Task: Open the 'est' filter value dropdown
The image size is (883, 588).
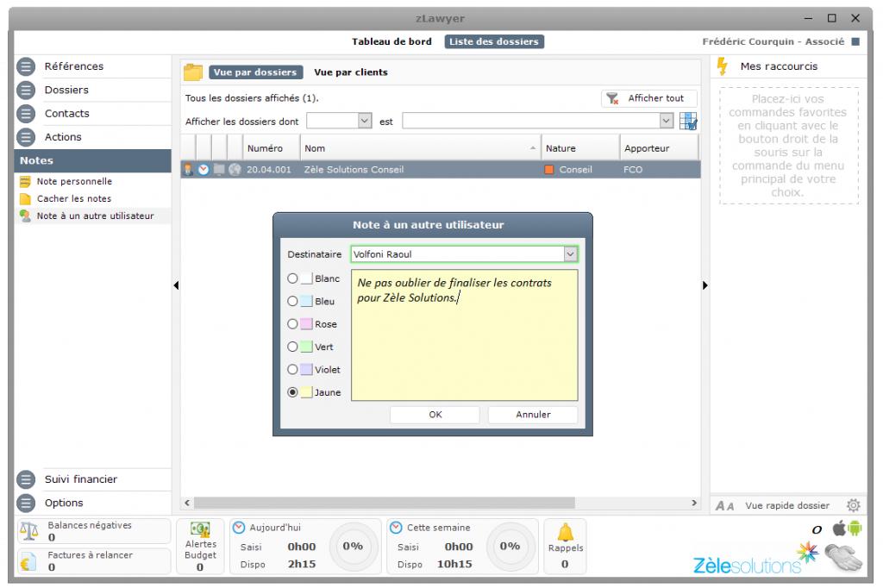Action: pos(666,122)
